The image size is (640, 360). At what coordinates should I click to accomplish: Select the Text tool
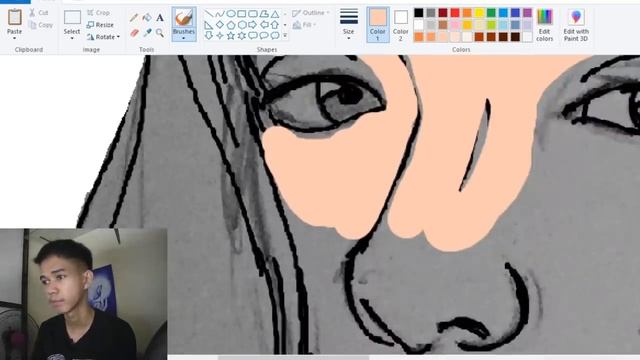click(x=160, y=18)
